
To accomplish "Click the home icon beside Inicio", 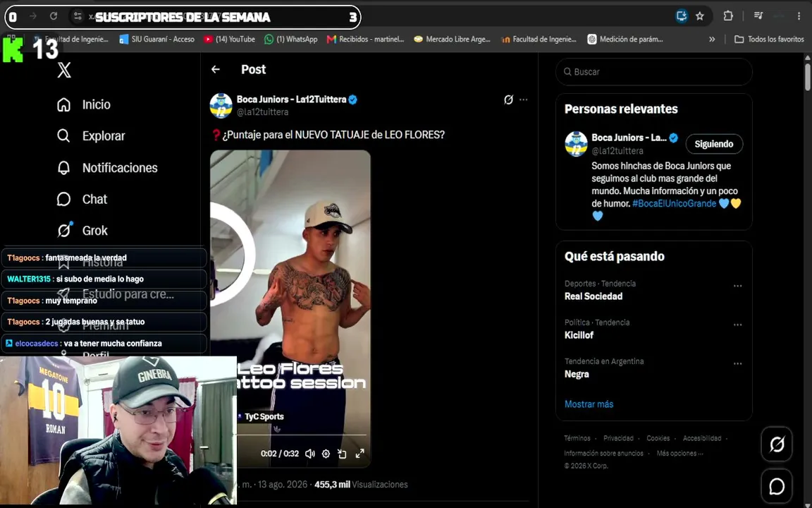I will point(63,104).
